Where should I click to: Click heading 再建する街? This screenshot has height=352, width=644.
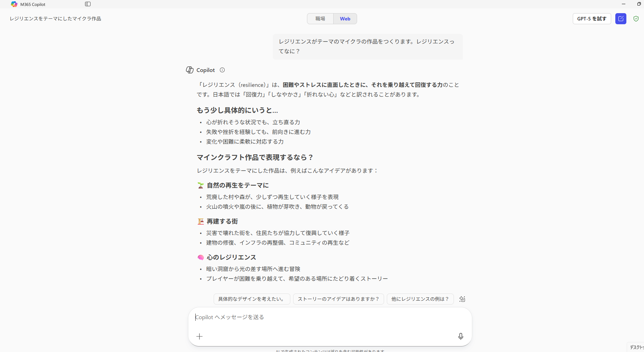tap(222, 222)
